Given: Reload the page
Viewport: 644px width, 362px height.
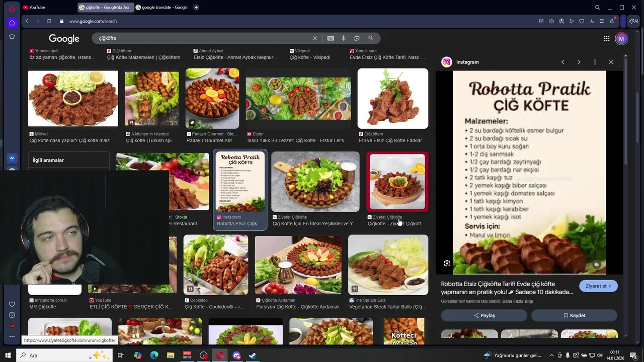Looking at the screenshot, I should pyautogui.click(x=49, y=21).
